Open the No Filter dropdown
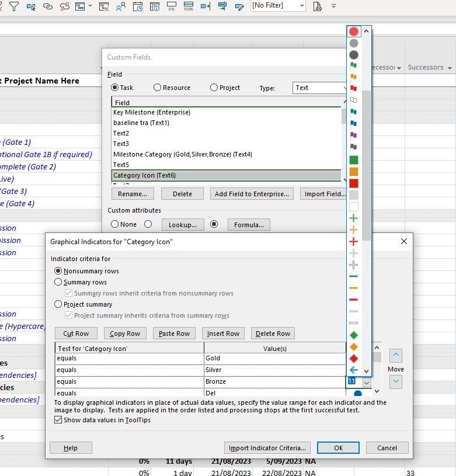The width and height of the screenshot is (456, 476). point(302,5)
